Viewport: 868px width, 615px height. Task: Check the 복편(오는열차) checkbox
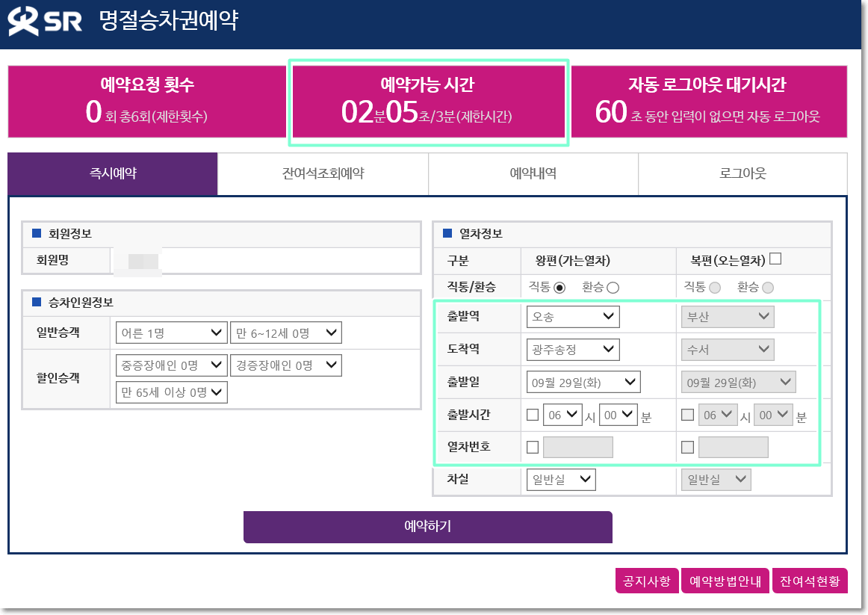(x=775, y=259)
